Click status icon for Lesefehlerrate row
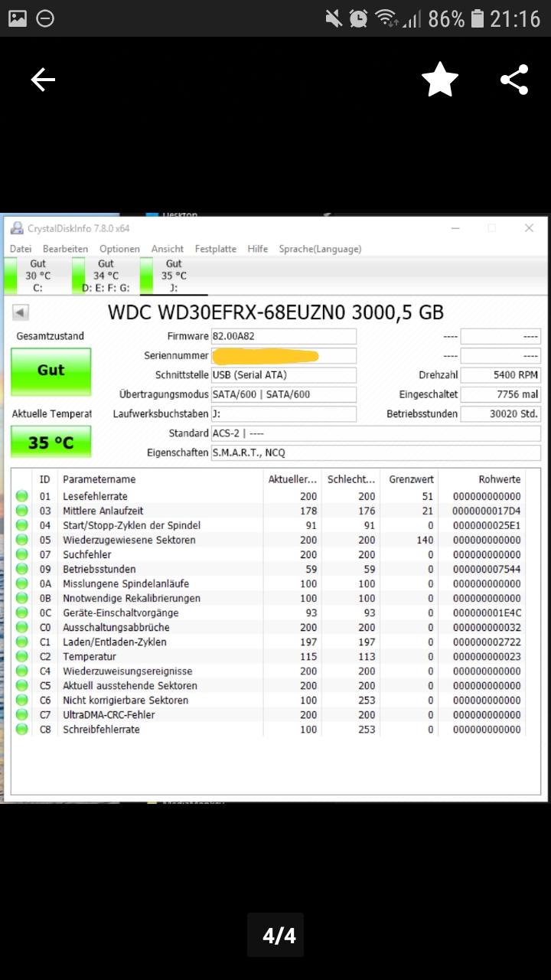This screenshot has width=551, height=980. 22,496
